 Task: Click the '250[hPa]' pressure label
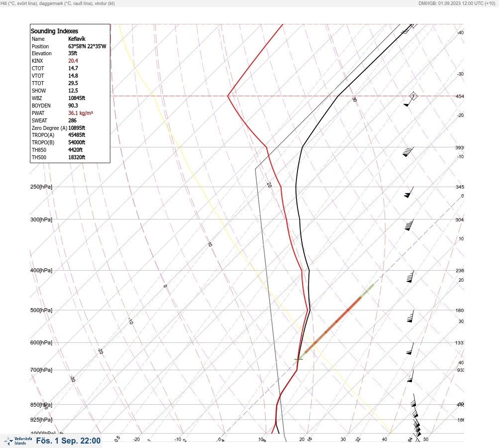pos(41,187)
